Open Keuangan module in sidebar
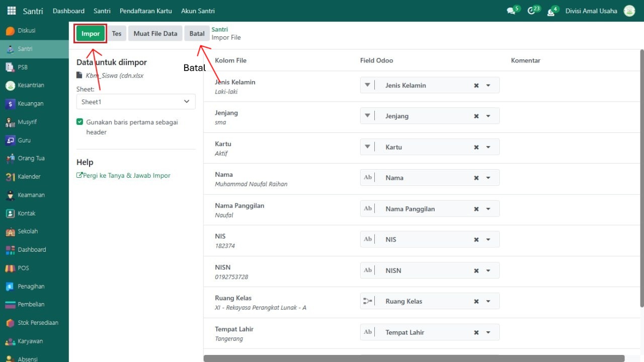644x362 pixels. coord(10,104)
